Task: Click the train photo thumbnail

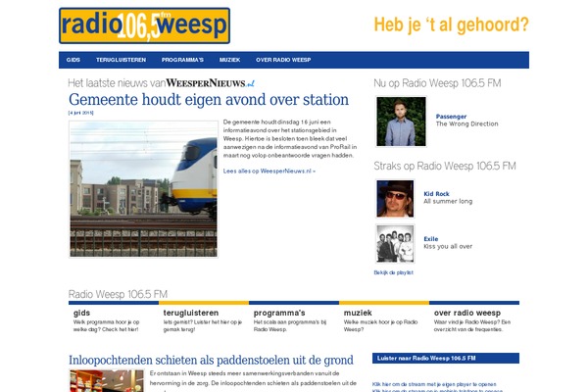Action: pyautogui.click(x=143, y=189)
